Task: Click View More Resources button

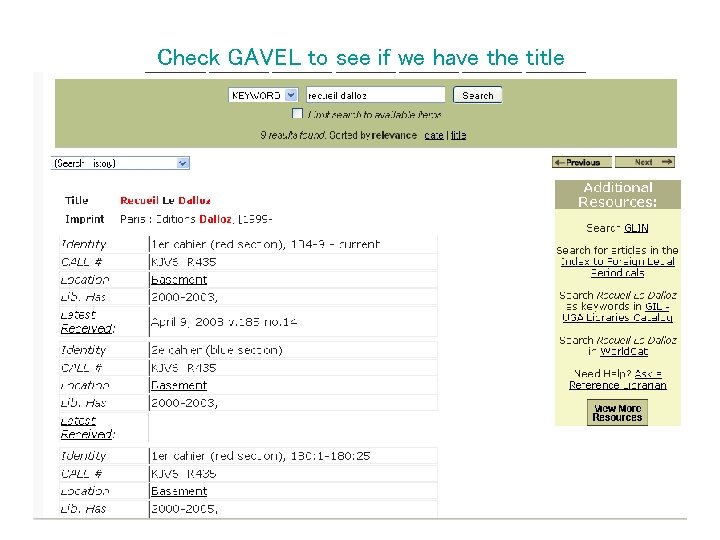Action: point(617,413)
